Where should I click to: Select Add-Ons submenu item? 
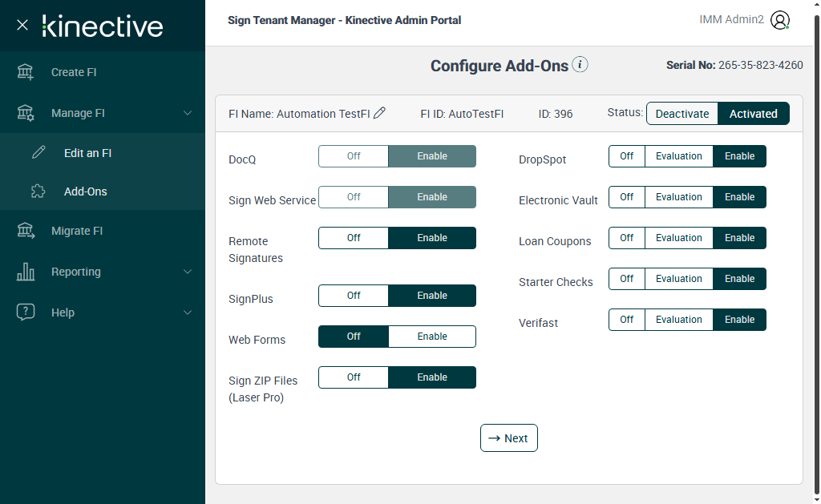pos(103,192)
